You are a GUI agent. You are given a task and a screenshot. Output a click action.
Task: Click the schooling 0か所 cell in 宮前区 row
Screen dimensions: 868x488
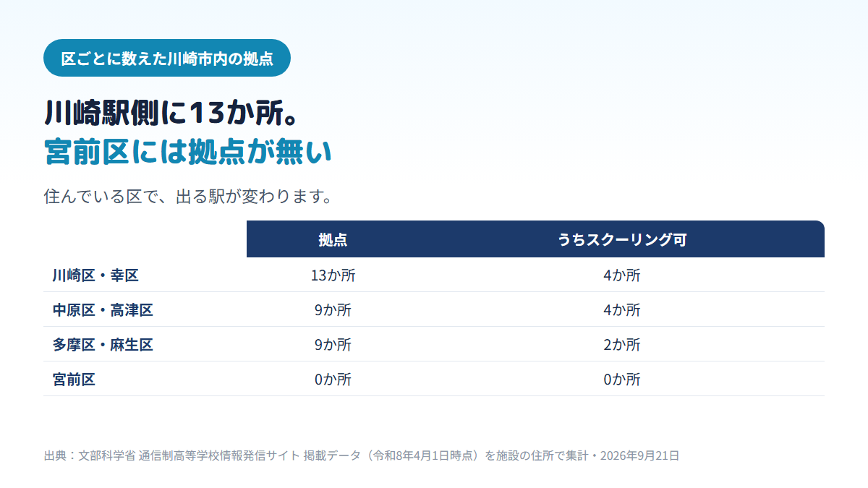click(x=622, y=379)
